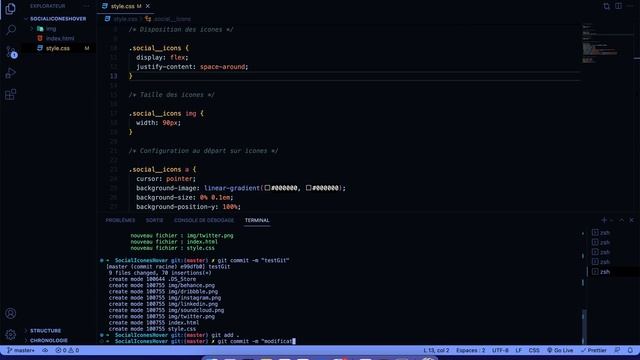Open Source Control view with badge
640x360 pixels.
11,52
